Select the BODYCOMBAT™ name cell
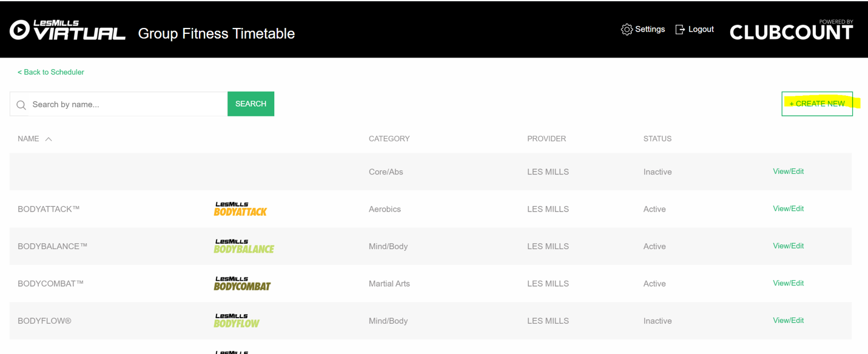This screenshot has width=868, height=354. [x=51, y=284]
